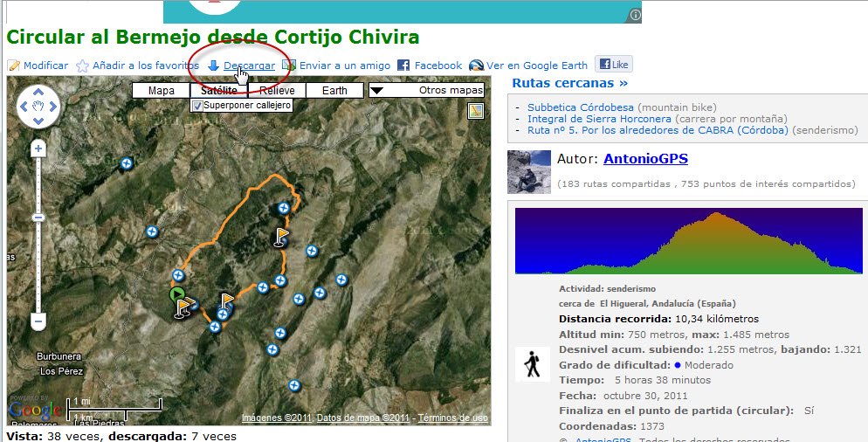Click the small map overlay icon top-right

[476, 111]
